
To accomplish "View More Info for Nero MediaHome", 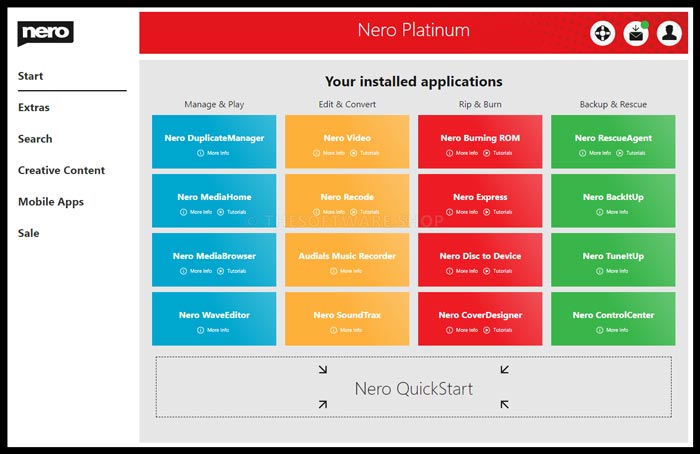I will [x=196, y=212].
